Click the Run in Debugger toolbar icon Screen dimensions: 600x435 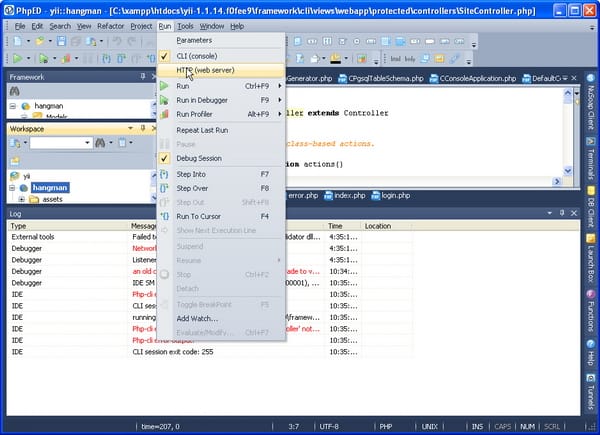click(44, 59)
